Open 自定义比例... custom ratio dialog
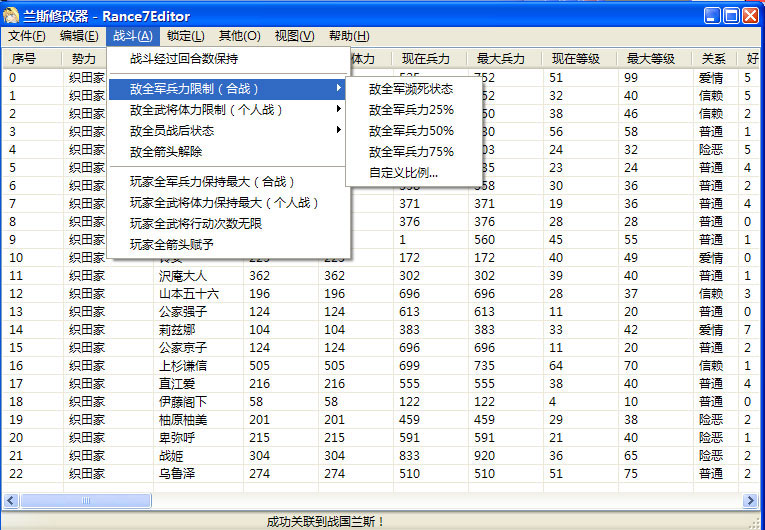 point(403,173)
